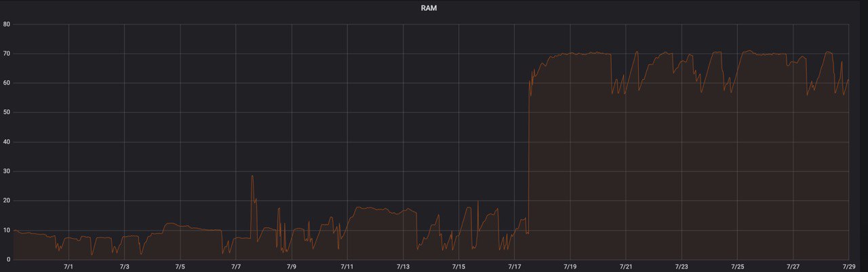
Task: Click the 60 value on y-axis
Action: tap(7, 83)
